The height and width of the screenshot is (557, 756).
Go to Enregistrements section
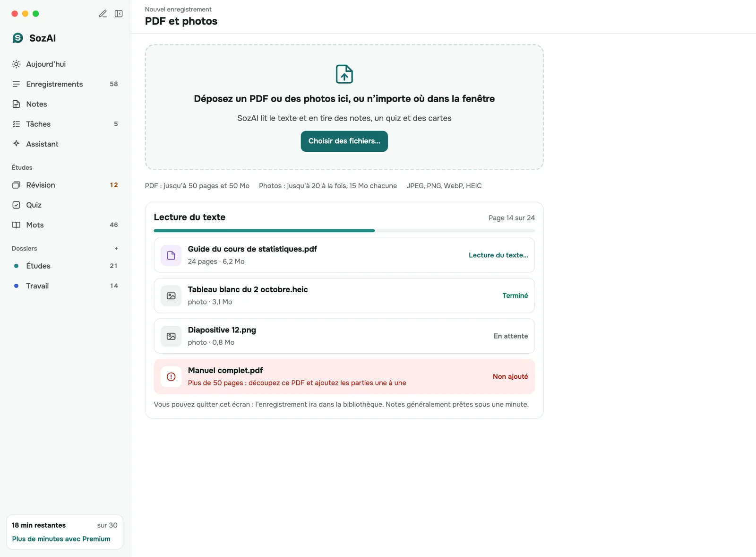(65, 84)
